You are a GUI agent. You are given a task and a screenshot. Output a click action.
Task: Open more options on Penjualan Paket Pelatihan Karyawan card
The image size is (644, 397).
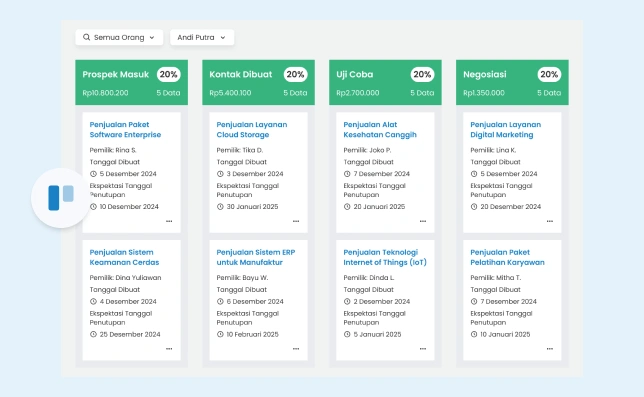coord(550,349)
